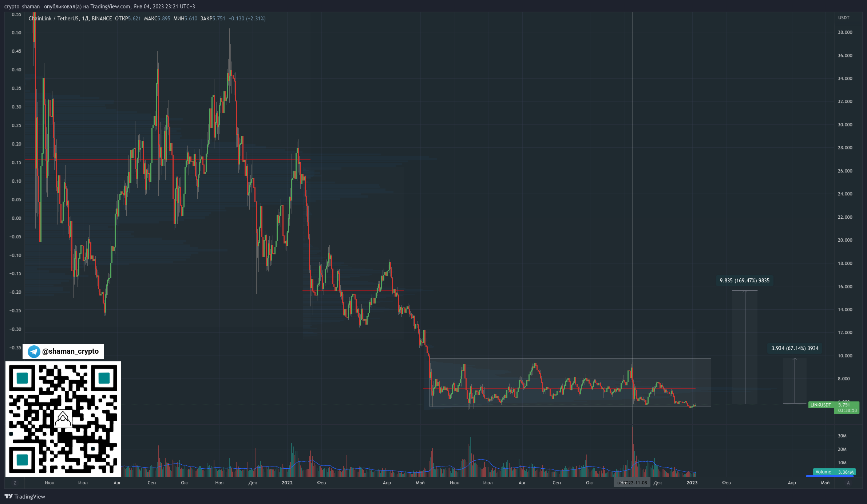
Task: Click the QR code image
Action: click(63, 419)
